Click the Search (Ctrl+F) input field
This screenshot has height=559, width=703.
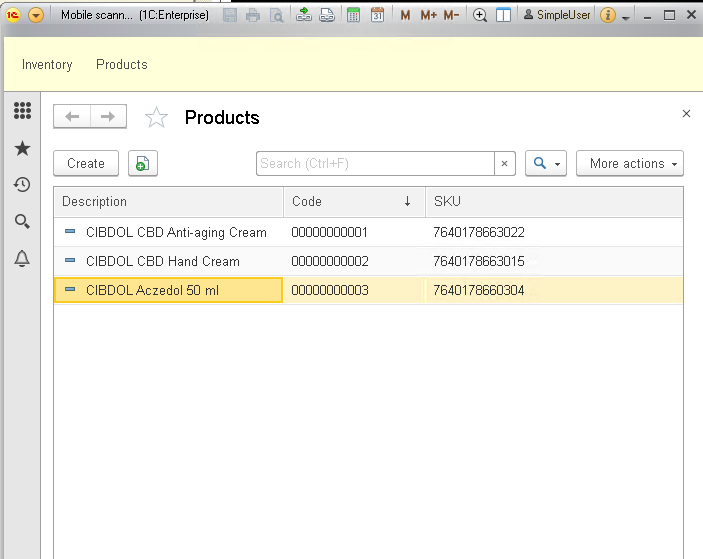coord(375,164)
